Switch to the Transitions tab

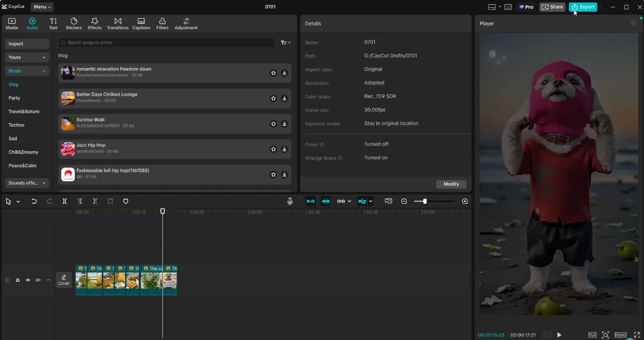click(x=117, y=23)
